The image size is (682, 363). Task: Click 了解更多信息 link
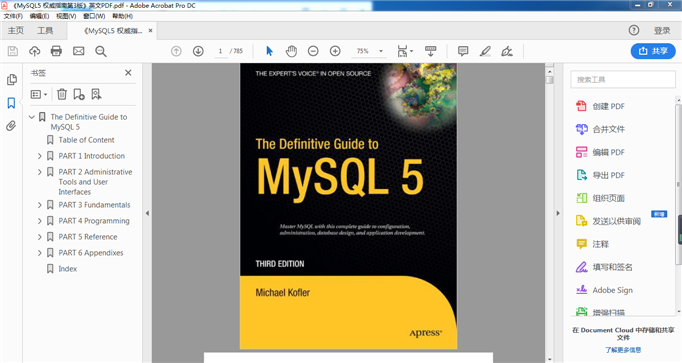click(623, 350)
